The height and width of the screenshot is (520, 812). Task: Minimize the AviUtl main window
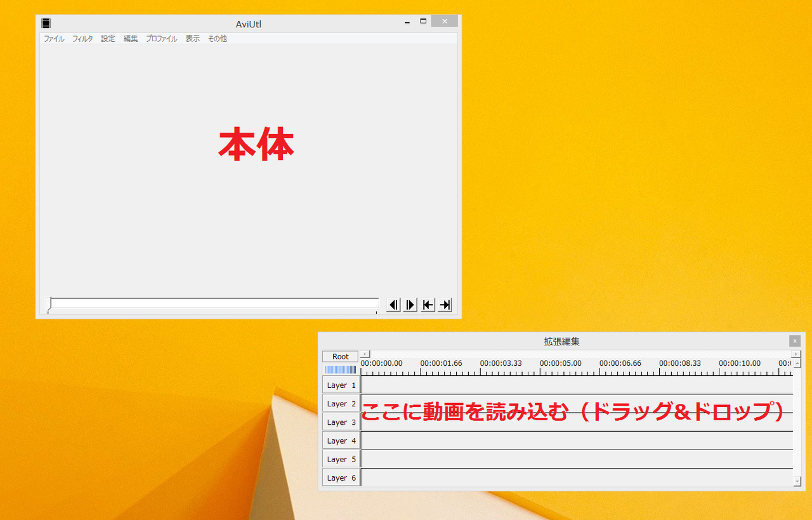(x=407, y=22)
